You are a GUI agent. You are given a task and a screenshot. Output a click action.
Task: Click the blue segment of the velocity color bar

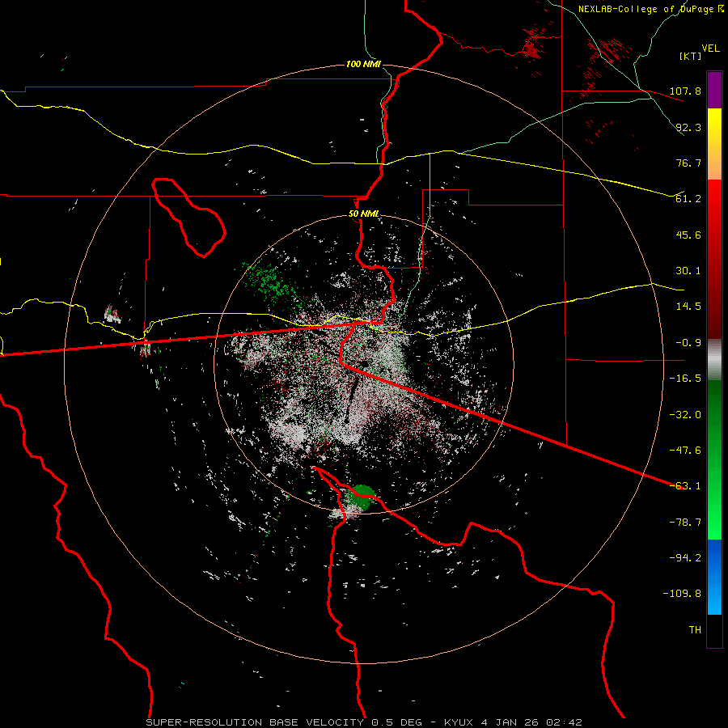click(714, 577)
